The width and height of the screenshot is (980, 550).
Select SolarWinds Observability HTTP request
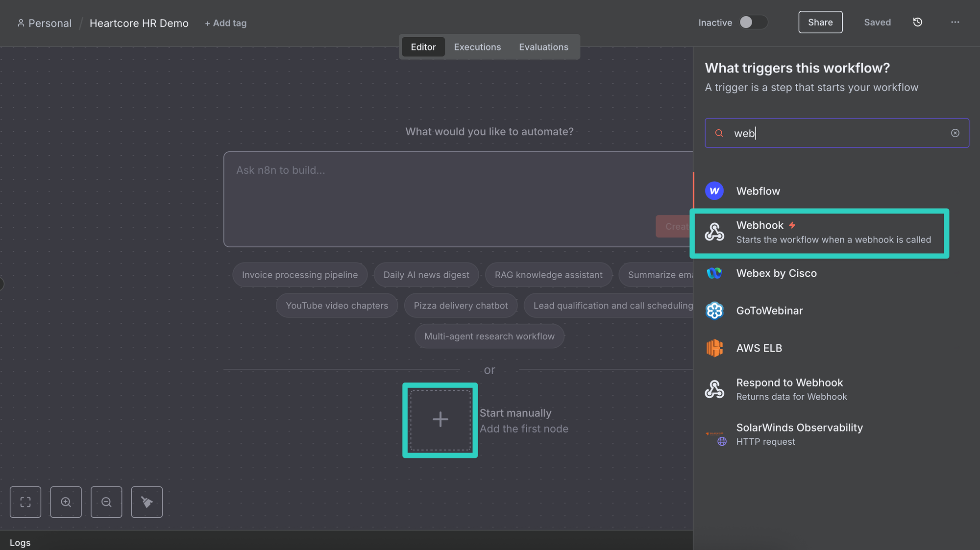coord(799,434)
